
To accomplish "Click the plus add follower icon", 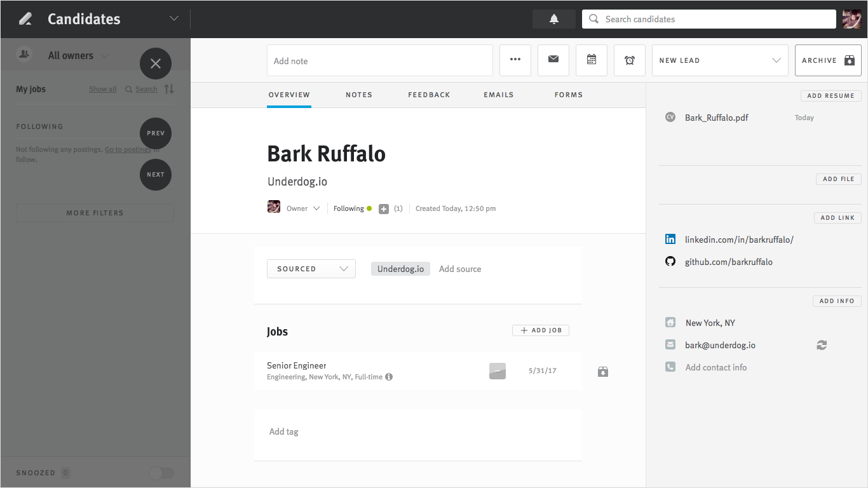I will (x=384, y=209).
